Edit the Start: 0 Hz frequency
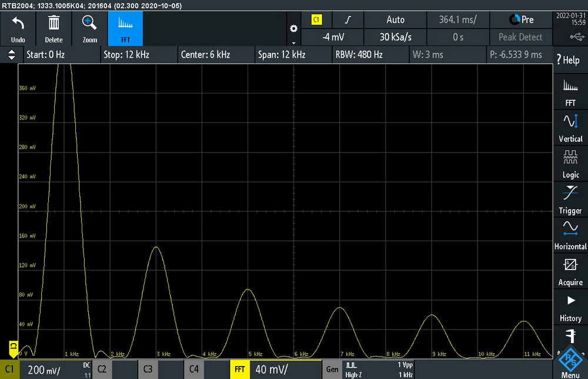 coord(62,55)
